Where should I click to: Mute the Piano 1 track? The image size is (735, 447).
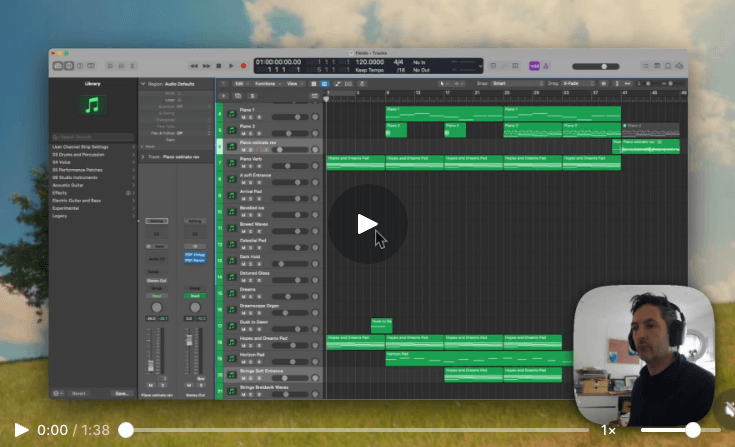(243, 117)
